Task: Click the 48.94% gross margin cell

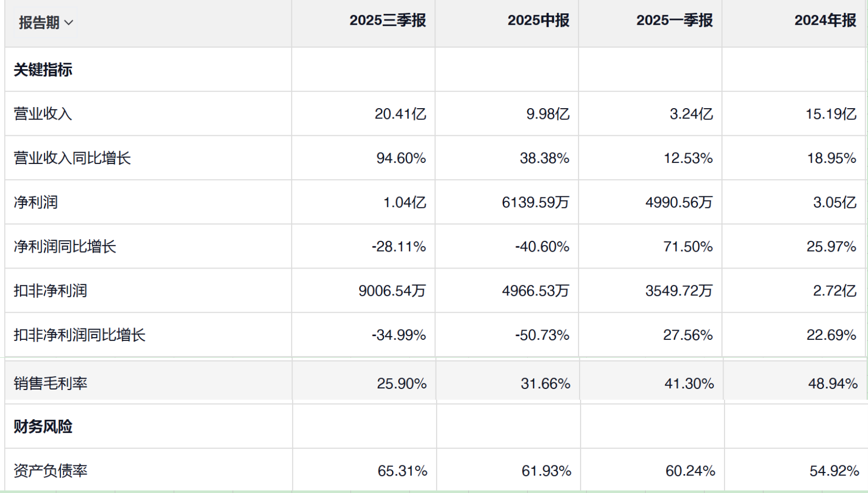Action: click(x=833, y=383)
